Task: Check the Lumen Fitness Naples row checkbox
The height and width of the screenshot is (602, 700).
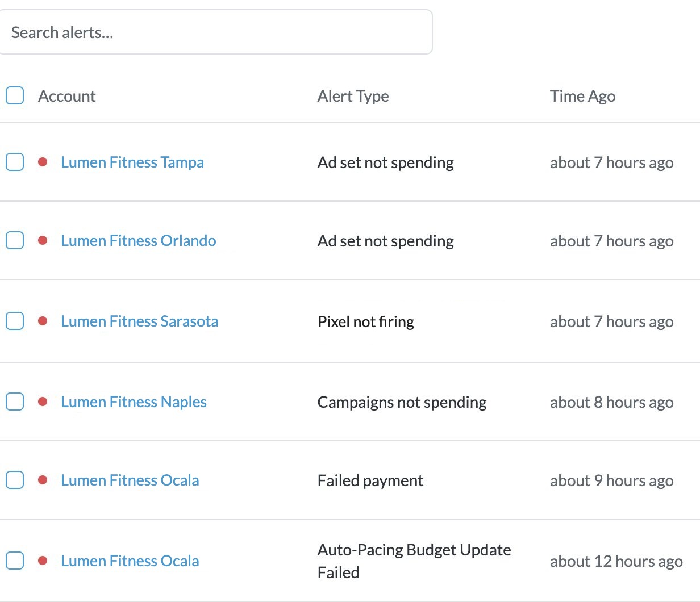Action: [15, 402]
